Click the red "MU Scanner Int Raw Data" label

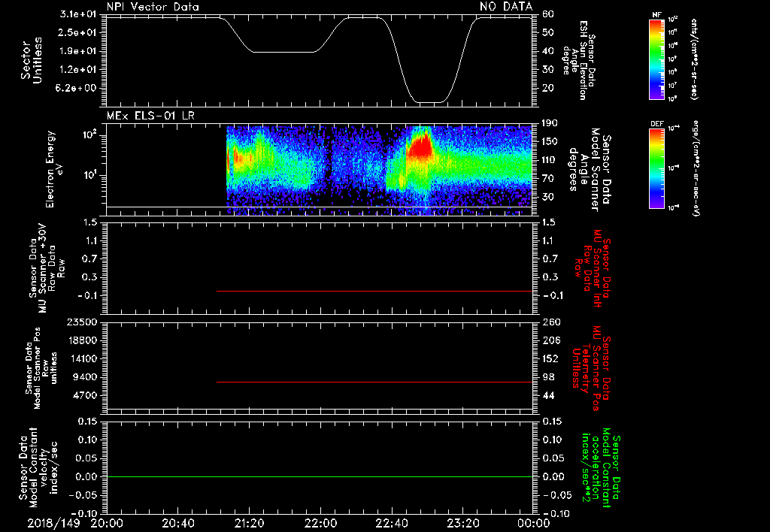coord(593,268)
